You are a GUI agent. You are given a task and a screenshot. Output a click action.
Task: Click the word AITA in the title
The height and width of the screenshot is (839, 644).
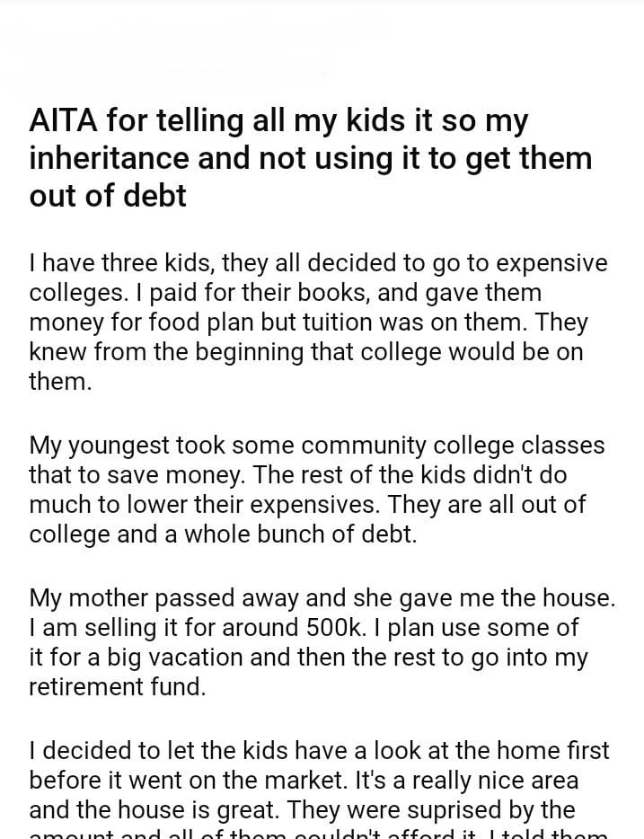65,119
